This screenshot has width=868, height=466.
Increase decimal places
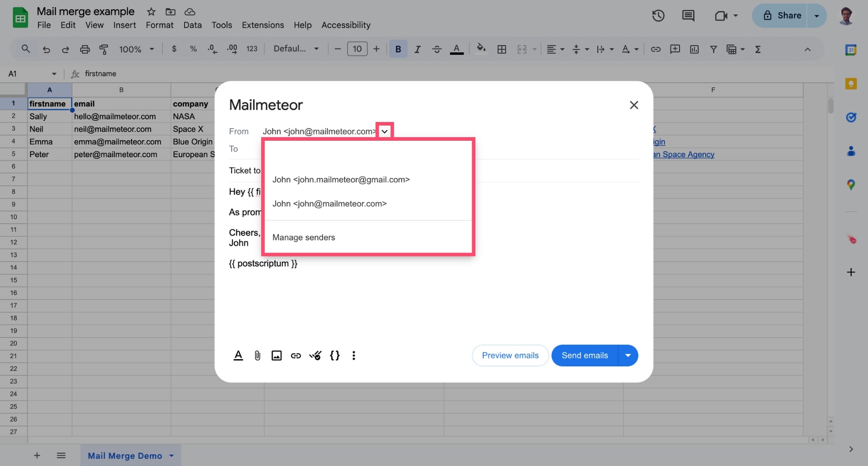coord(232,49)
